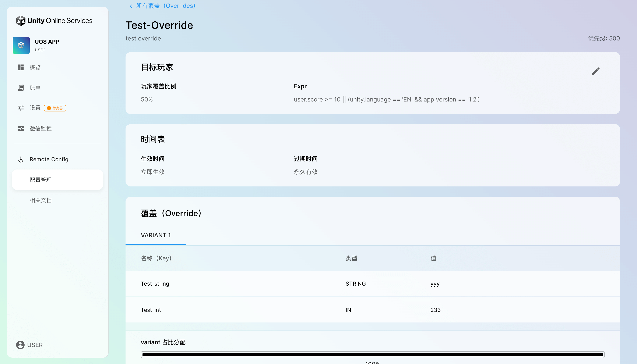
Task: Open 所有覆盖 (Overrides) breadcrumb link
Action: 166,6
